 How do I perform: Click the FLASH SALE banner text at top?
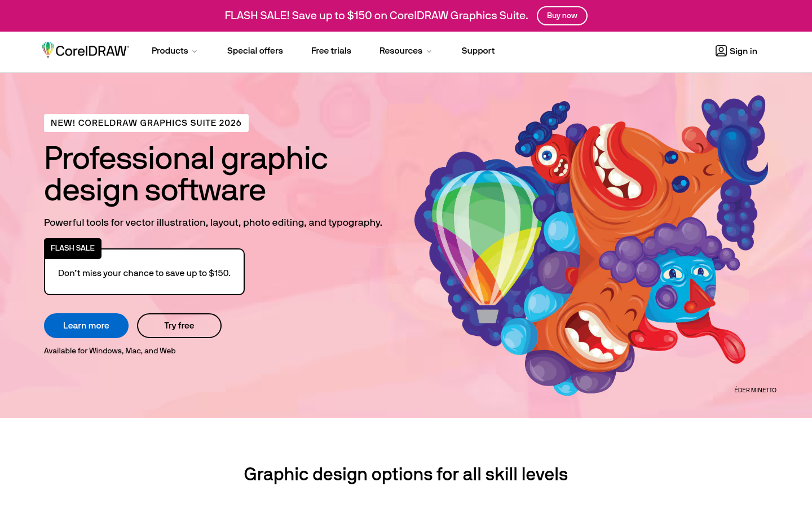[x=376, y=16]
